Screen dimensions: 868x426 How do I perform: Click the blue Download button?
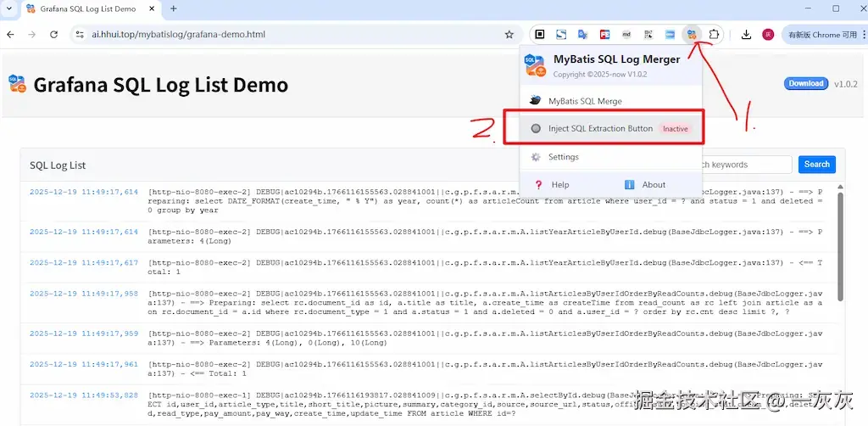point(806,84)
